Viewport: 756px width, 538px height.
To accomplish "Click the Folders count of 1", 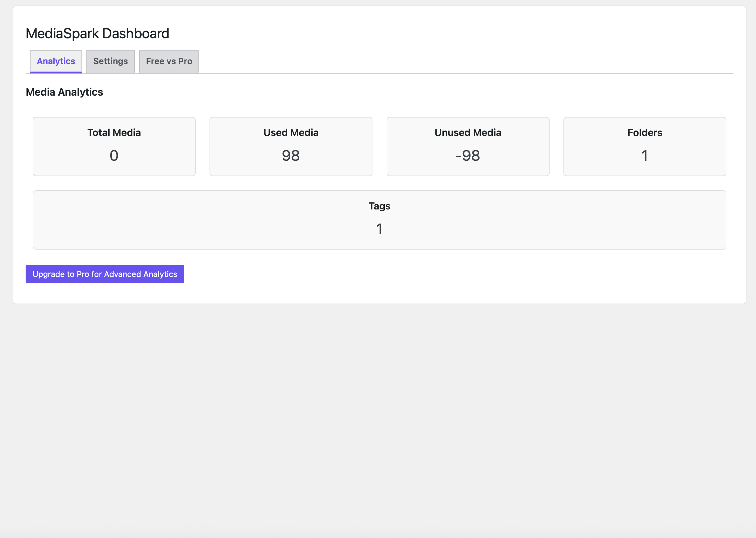I will click(644, 155).
